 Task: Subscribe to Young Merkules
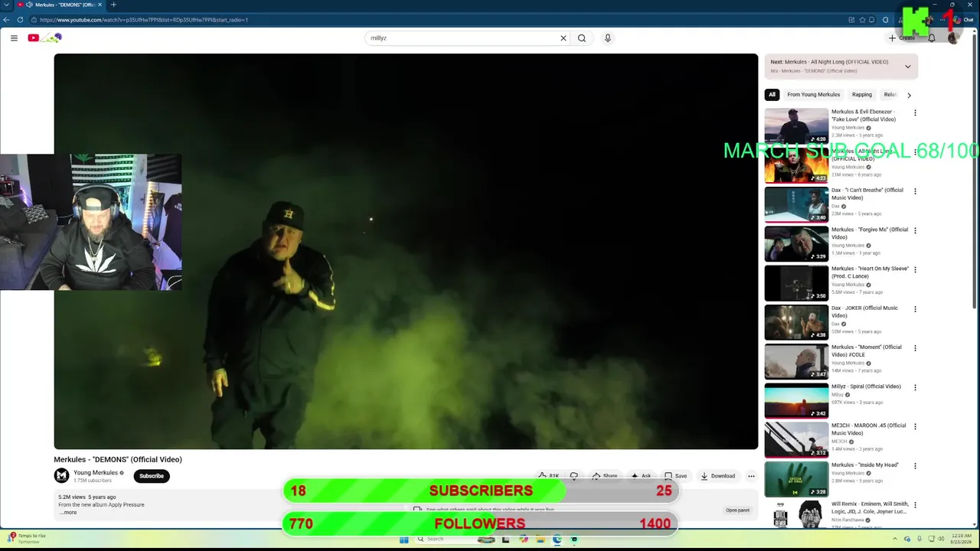152,476
